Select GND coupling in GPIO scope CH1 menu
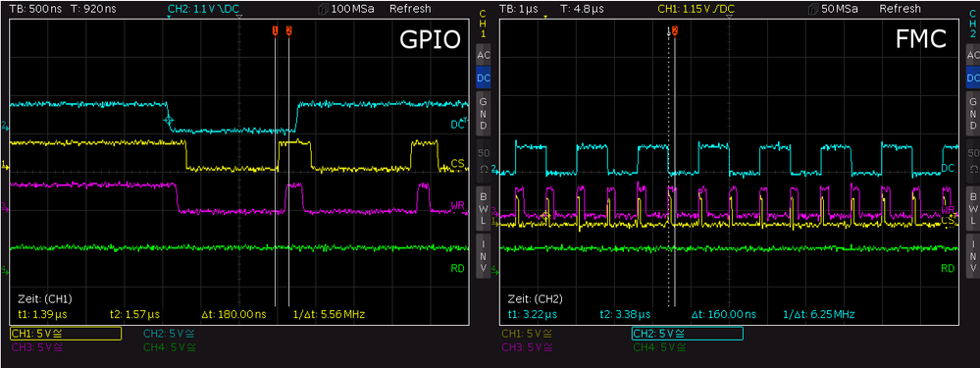 pyautogui.click(x=483, y=113)
